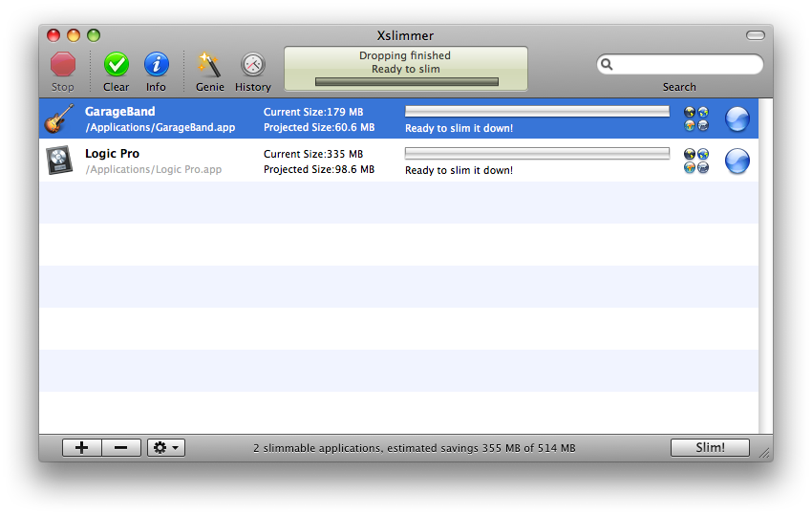
Task: Click the orange heat-map globe in Logic Pro row
Action: coord(690,167)
